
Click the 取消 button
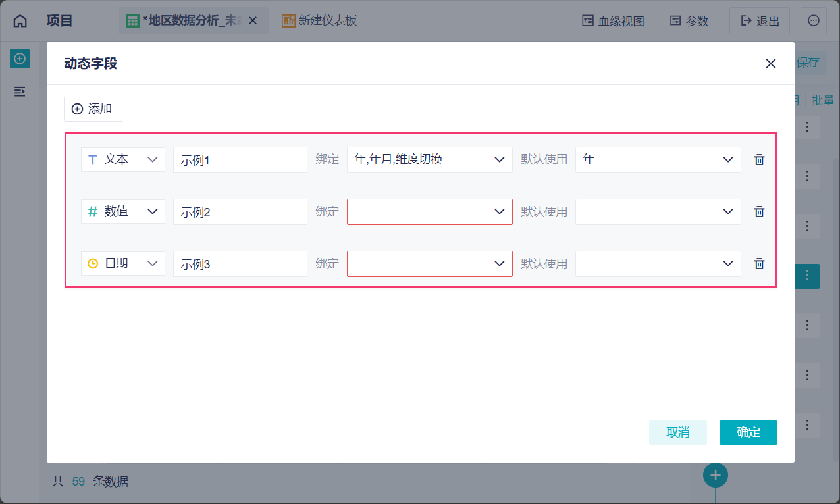point(678,432)
